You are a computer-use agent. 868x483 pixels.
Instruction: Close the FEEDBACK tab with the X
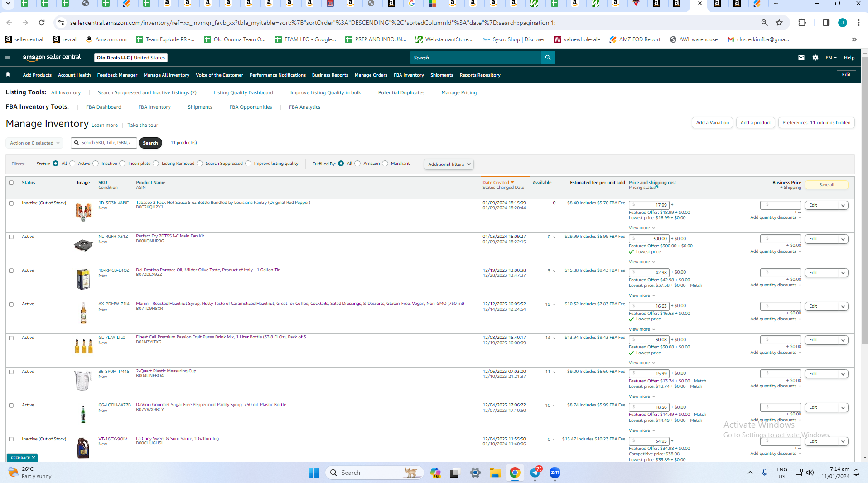[34, 458]
